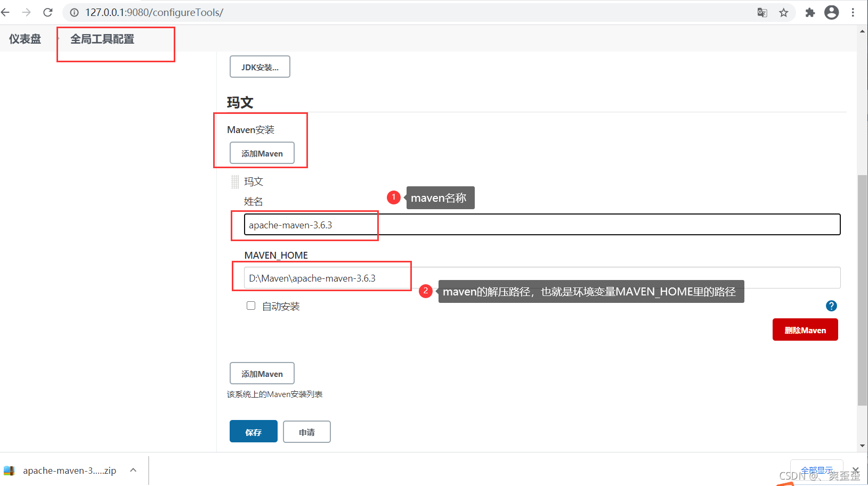Image resolution: width=868 pixels, height=486 pixels.
Task: Click the upper 添加Maven button
Action: point(262,153)
